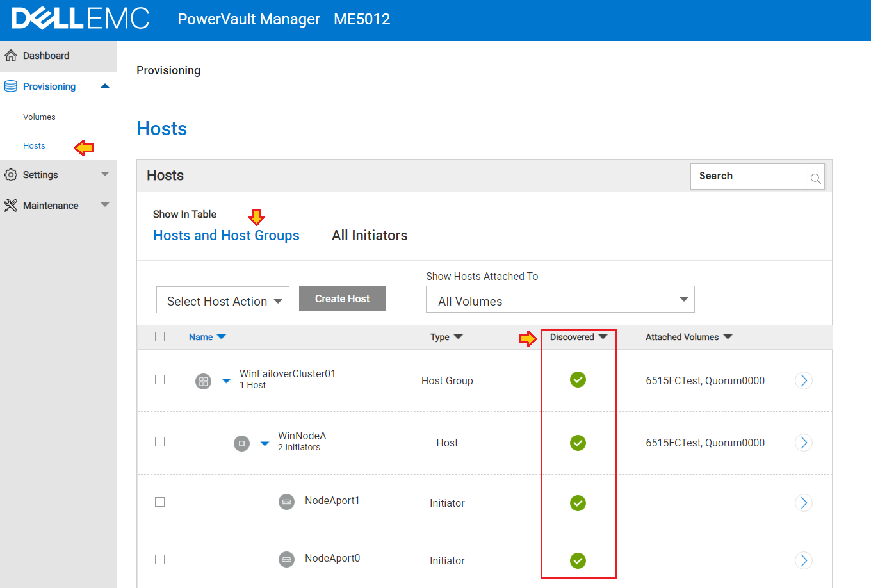Screen dimensions: 871x588
Task: Click the search magnifier icon
Action: tap(815, 178)
